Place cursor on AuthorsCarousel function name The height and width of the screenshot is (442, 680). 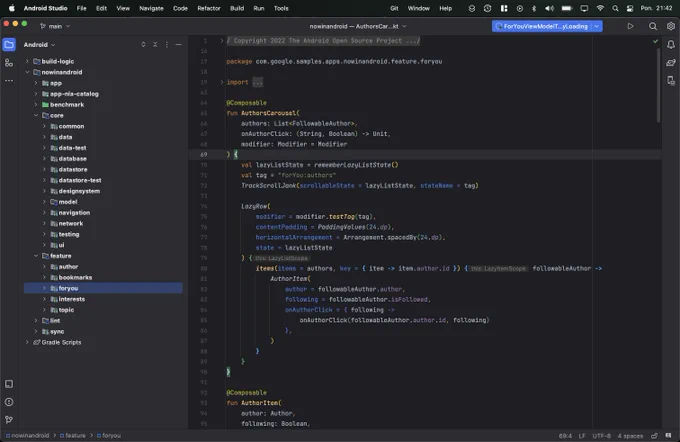click(268, 113)
